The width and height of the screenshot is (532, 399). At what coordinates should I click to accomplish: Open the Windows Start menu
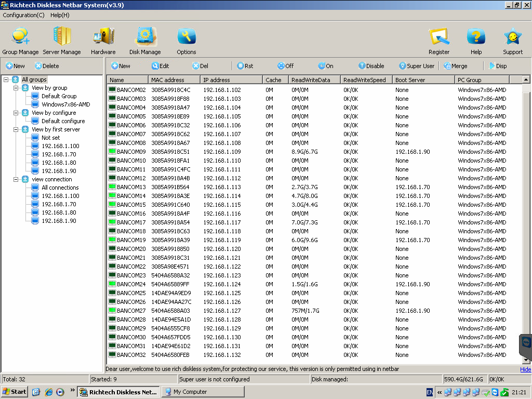pyautogui.click(x=14, y=392)
